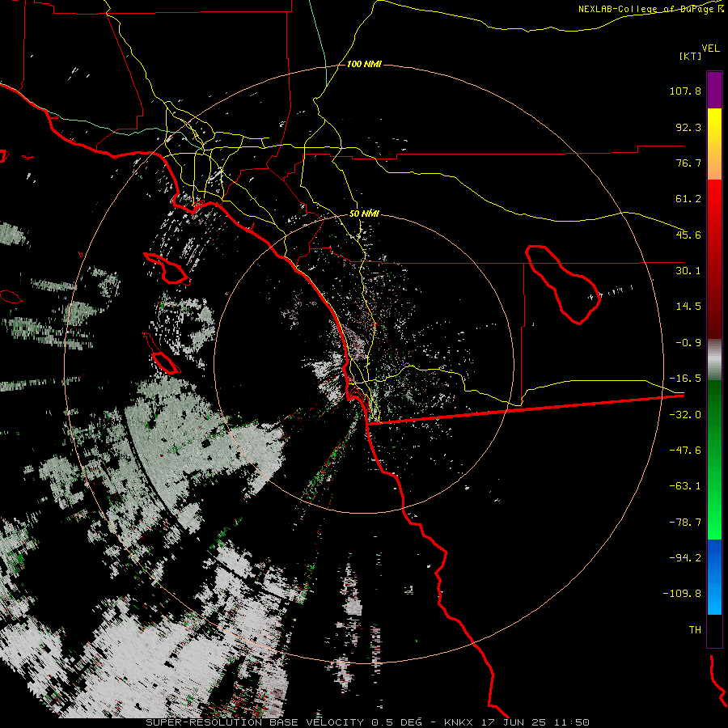Select the 14.5 scale value
The image size is (728, 728).
point(688,307)
